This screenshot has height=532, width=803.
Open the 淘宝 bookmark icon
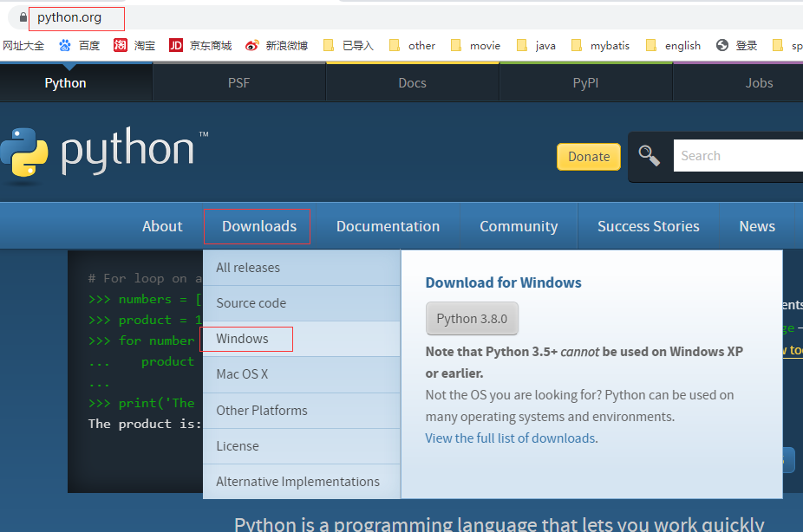(x=121, y=46)
